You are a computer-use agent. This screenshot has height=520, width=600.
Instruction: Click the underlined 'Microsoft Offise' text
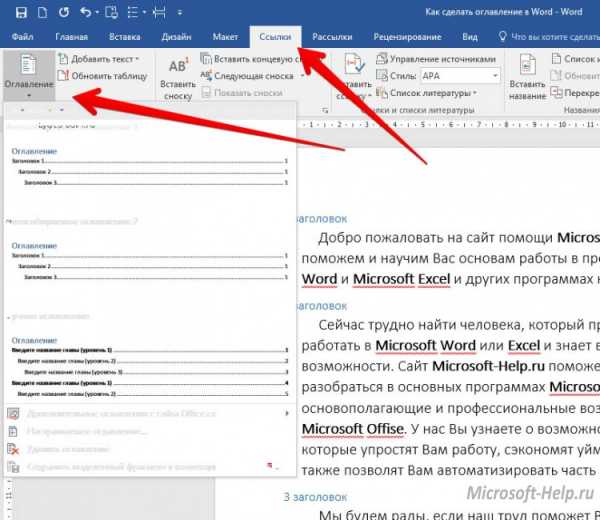tap(352, 429)
